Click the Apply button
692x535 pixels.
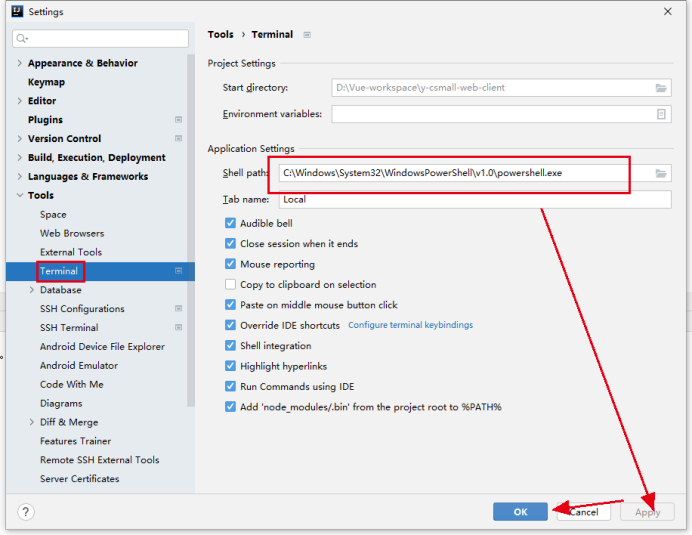(x=647, y=512)
